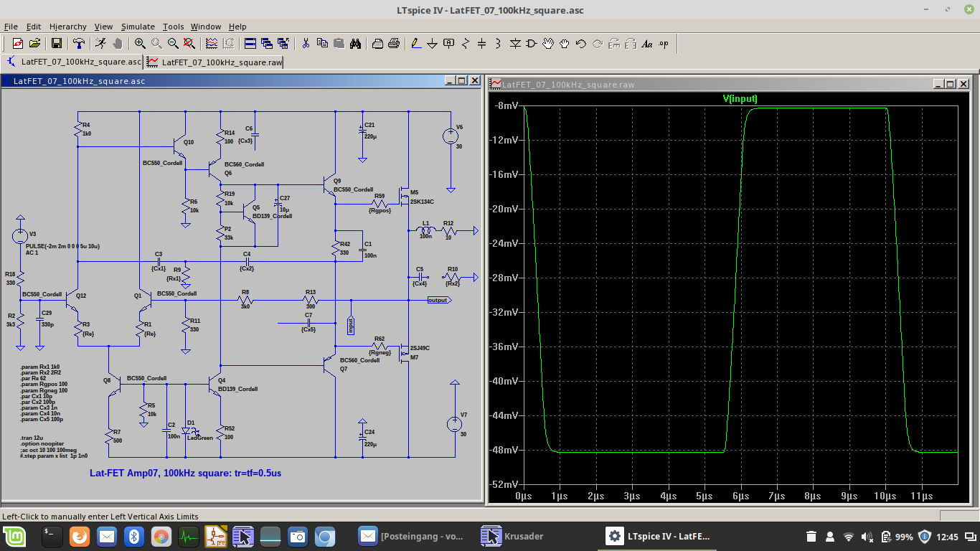Viewport: 980px width, 551px height.
Task: Click the Cut scissors icon
Action: [306, 44]
